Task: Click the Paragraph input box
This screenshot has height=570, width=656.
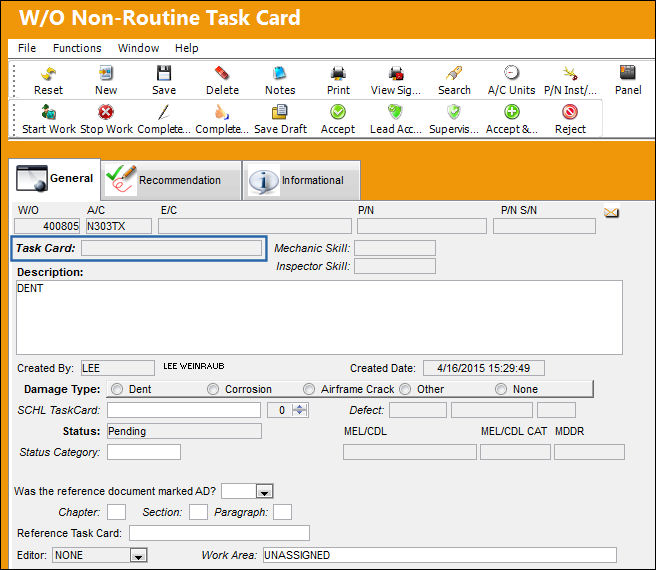Action: [x=282, y=512]
